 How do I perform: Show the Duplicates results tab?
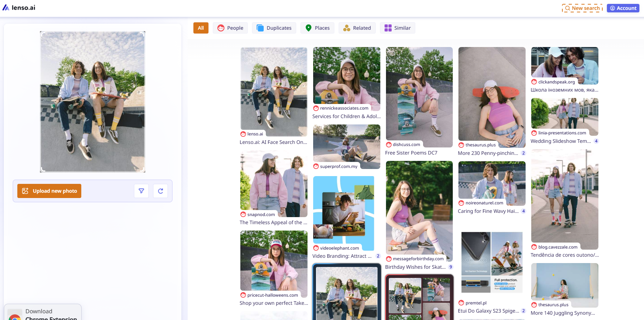(x=274, y=28)
